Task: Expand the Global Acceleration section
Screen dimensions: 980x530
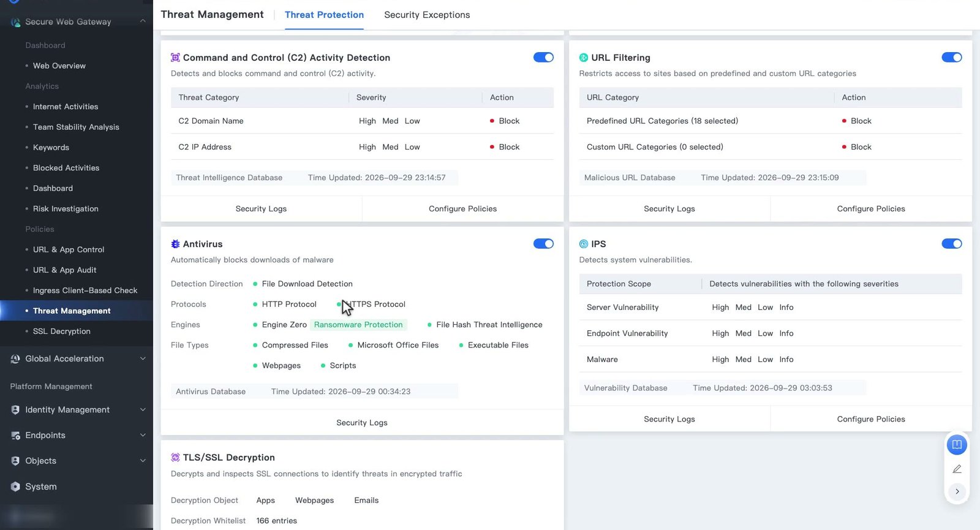Action: coord(143,359)
